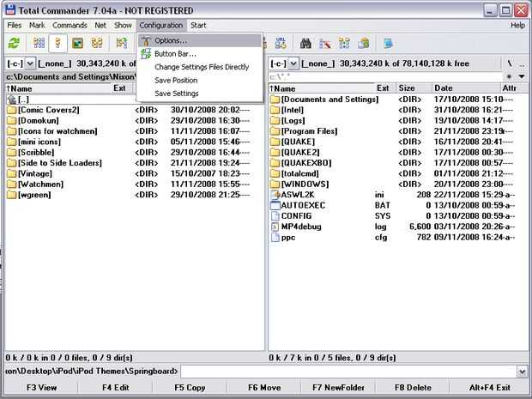The width and height of the screenshot is (532, 399).
Task: Click the Multi-rename tool toolbar icon
Action: pos(324,43)
